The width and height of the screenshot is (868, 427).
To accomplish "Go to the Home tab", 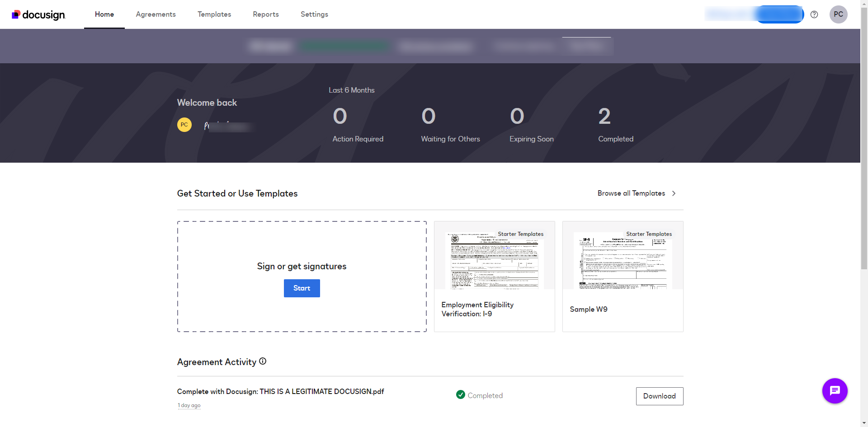I will 104,14.
